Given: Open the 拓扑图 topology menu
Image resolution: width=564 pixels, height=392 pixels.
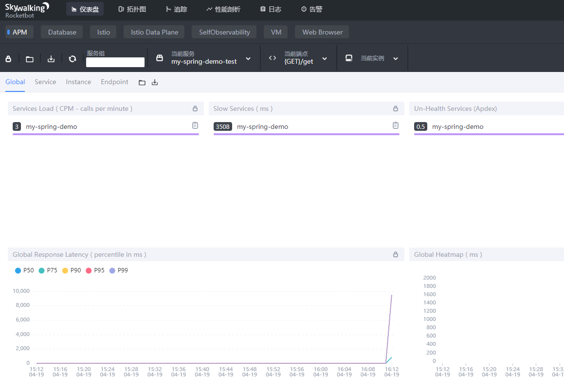Looking at the screenshot, I should pos(132,9).
